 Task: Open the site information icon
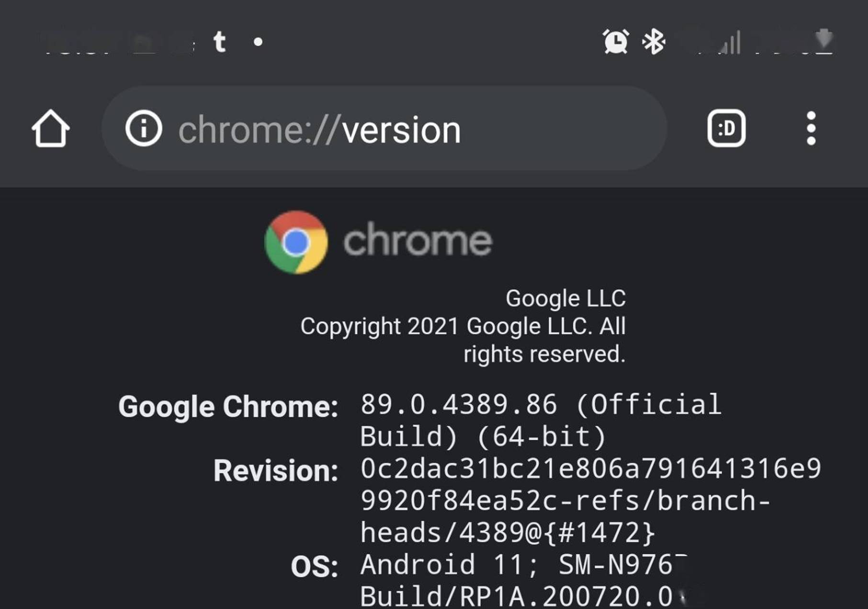pos(144,128)
